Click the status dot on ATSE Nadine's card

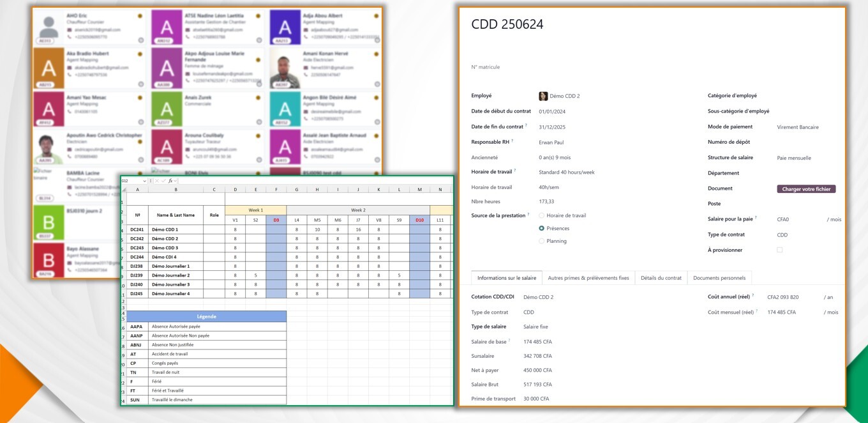click(x=258, y=15)
